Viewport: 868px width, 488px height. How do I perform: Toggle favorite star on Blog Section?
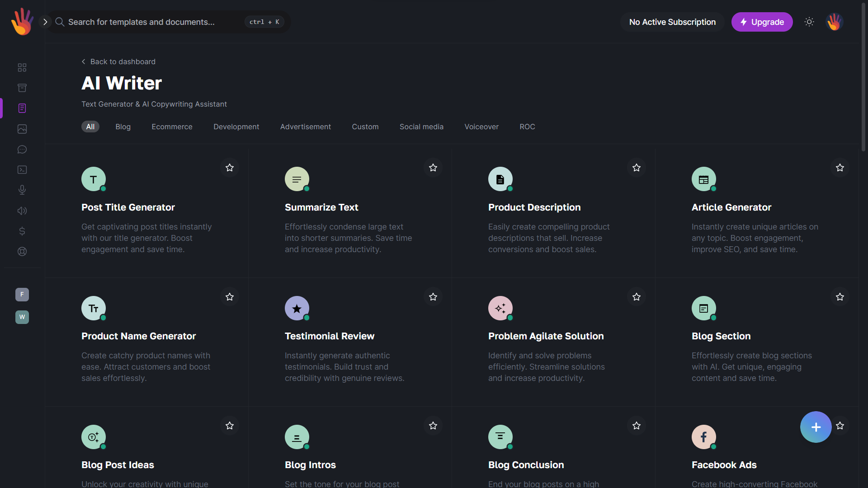point(840,297)
